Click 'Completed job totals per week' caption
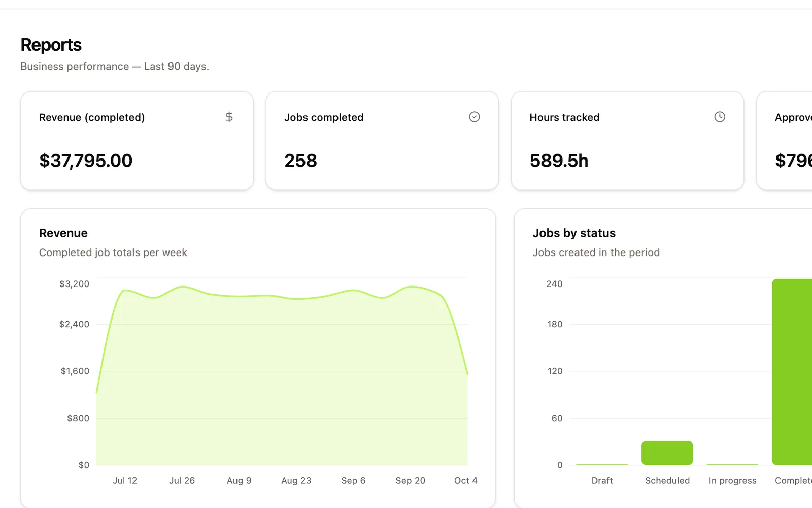Viewport: 812px width, 508px height. point(113,252)
